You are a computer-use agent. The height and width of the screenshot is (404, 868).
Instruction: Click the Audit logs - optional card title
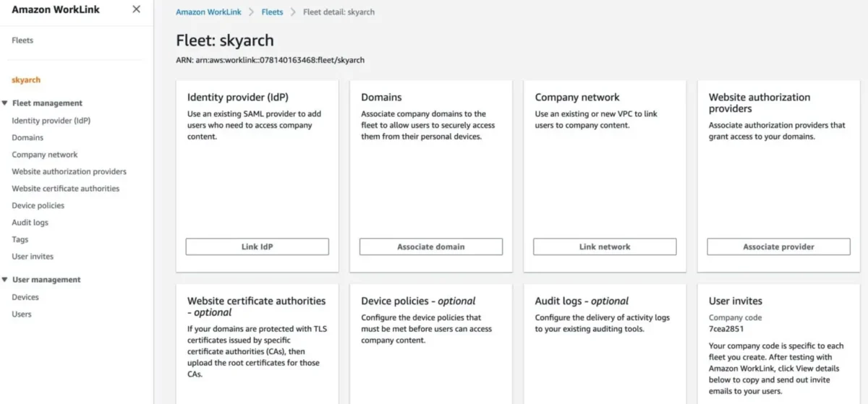point(582,301)
